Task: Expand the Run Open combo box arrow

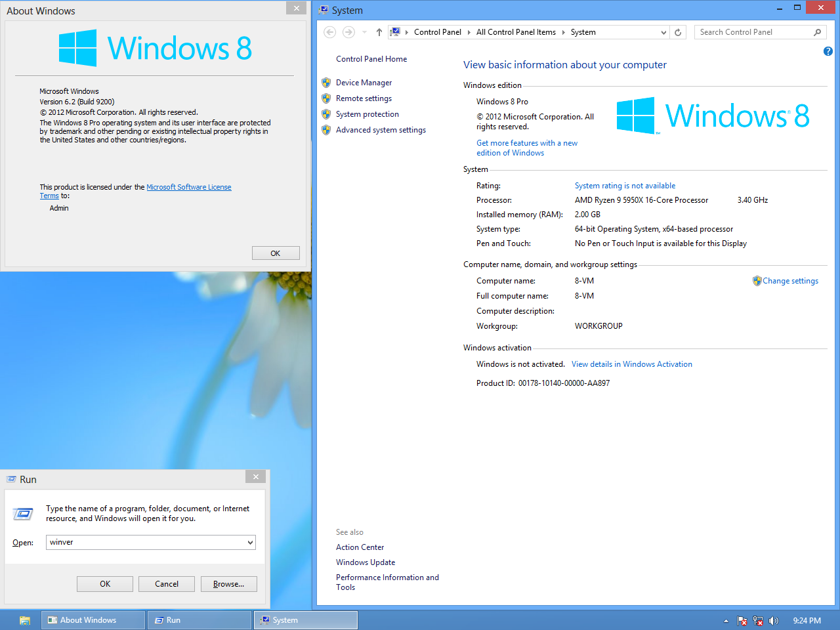Action: (250, 542)
